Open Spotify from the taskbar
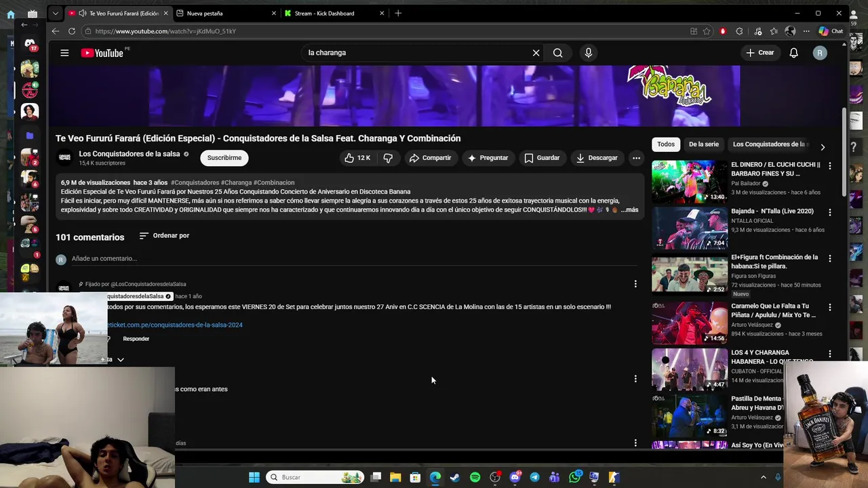The width and height of the screenshot is (868, 488). [x=475, y=477]
